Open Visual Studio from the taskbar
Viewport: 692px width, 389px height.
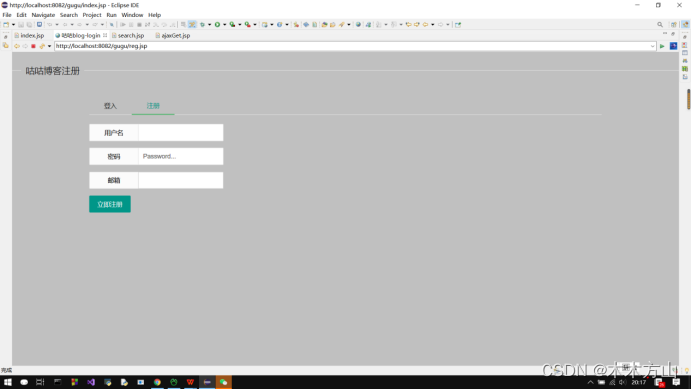coord(91,382)
